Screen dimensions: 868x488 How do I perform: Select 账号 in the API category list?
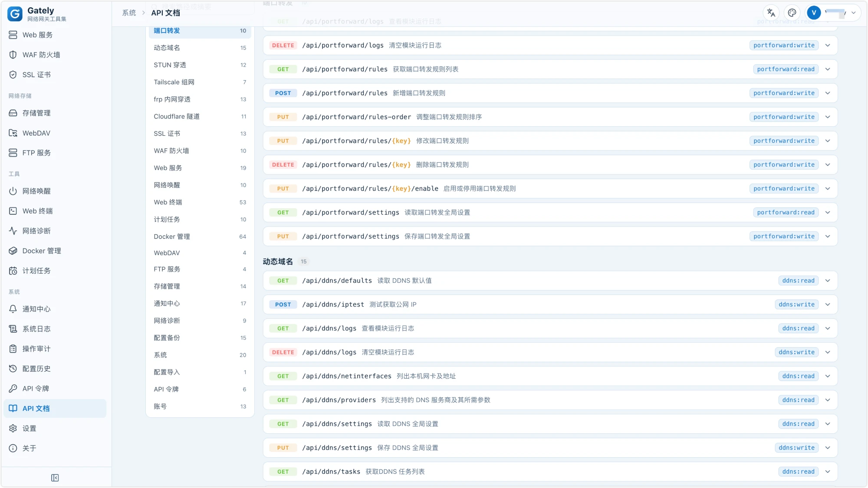click(200, 407)
